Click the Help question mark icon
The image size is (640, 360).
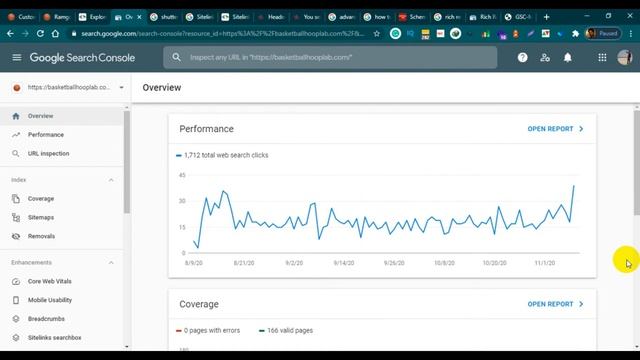point(522,58)
